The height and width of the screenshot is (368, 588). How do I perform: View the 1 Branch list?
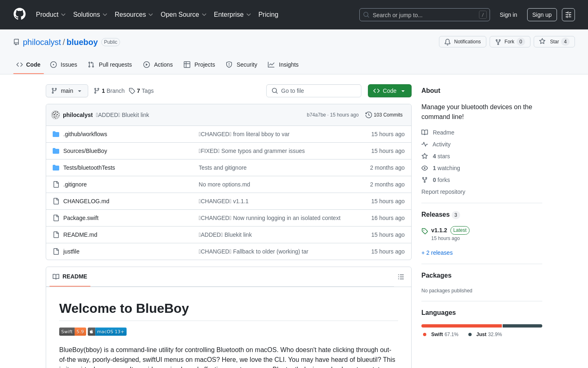[x=109, y=91]
